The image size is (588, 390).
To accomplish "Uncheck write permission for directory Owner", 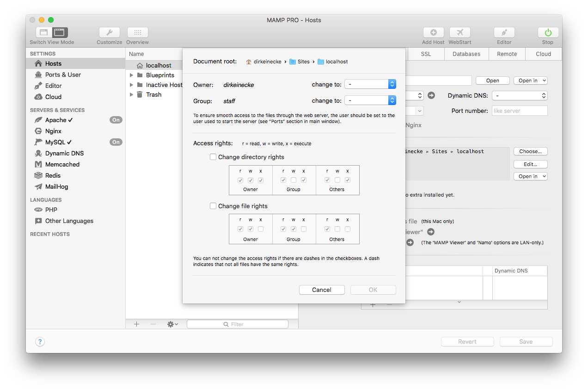I will pos(250,180).
